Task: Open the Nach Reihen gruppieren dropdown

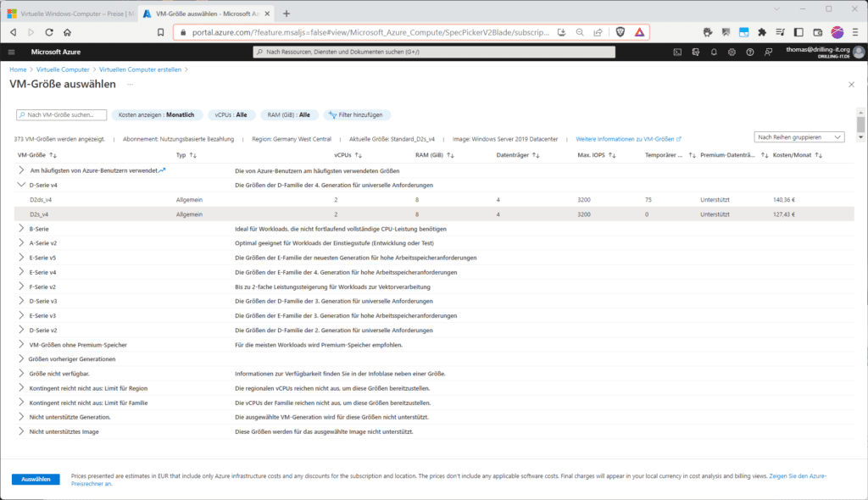Action: (799, 137)
